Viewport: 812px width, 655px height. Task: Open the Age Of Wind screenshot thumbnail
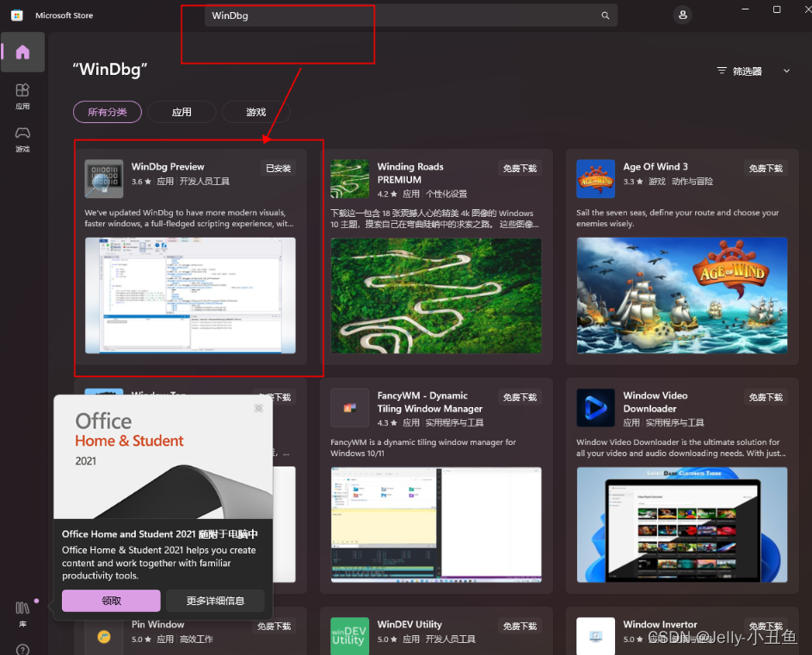682,295
